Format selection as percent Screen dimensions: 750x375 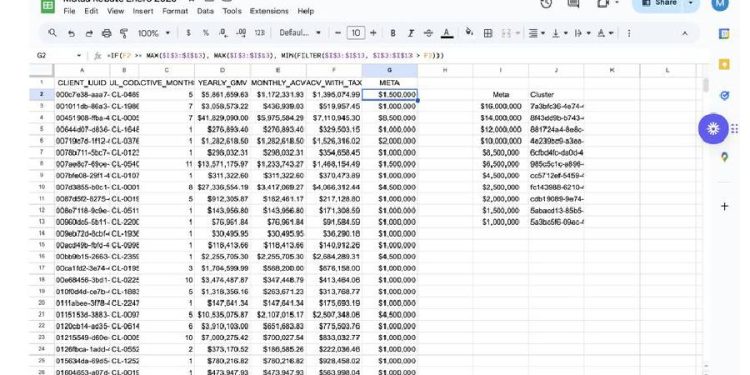[x=206, y=33]
